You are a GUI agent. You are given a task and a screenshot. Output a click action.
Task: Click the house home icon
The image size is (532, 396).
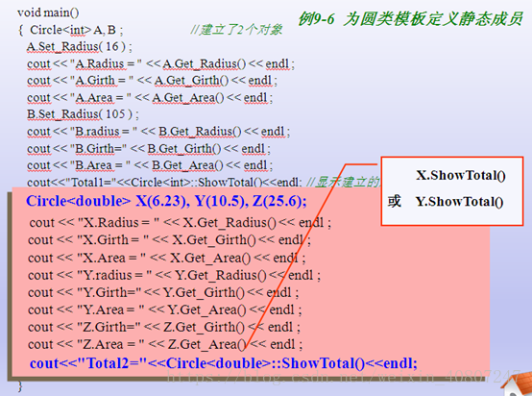coord(518,384)
